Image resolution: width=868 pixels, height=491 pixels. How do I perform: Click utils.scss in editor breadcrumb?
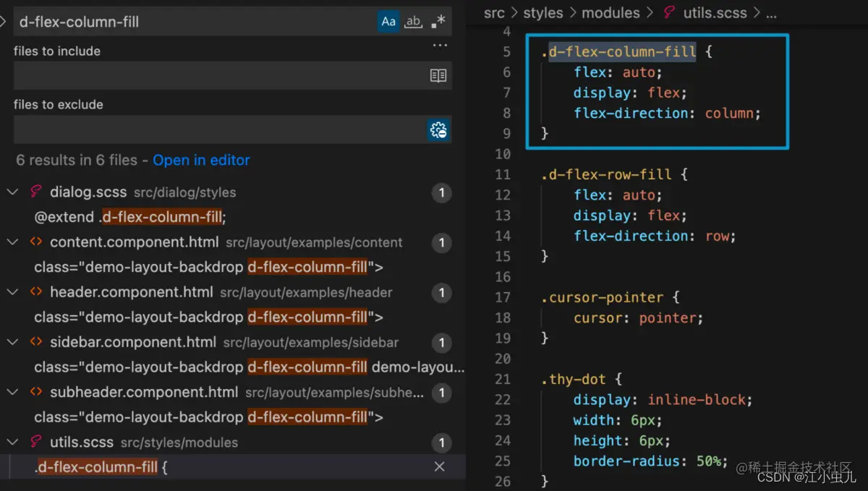(715, 13)
